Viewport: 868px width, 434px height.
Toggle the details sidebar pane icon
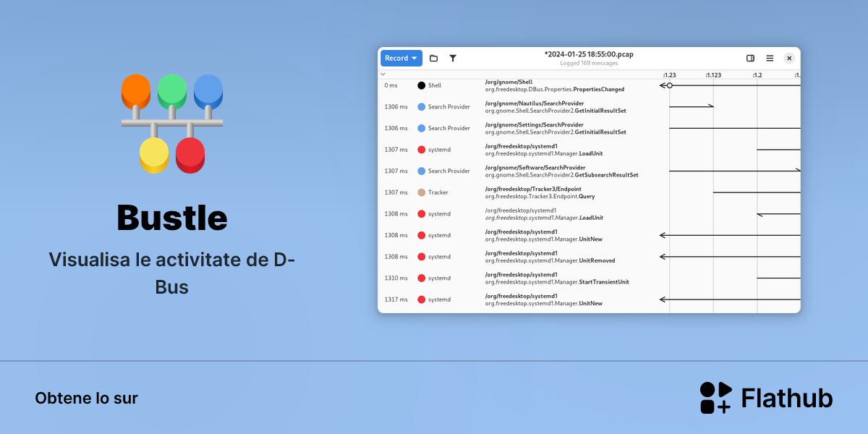pos(750,58)
